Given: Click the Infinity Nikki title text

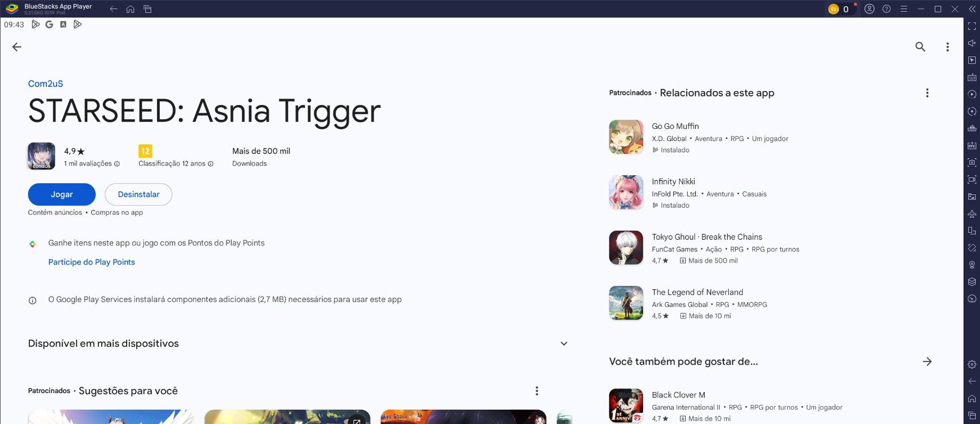Looking at the screenshot, I should (673, 182).
